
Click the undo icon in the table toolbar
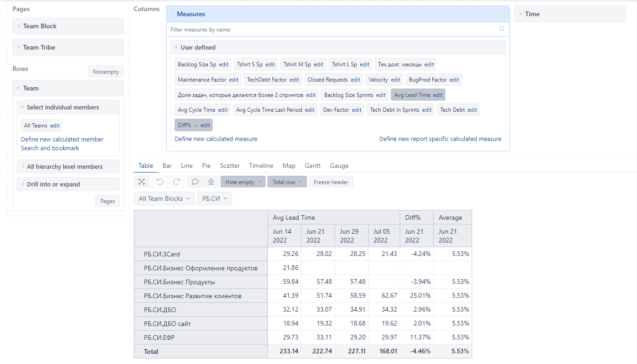[160, 181]
